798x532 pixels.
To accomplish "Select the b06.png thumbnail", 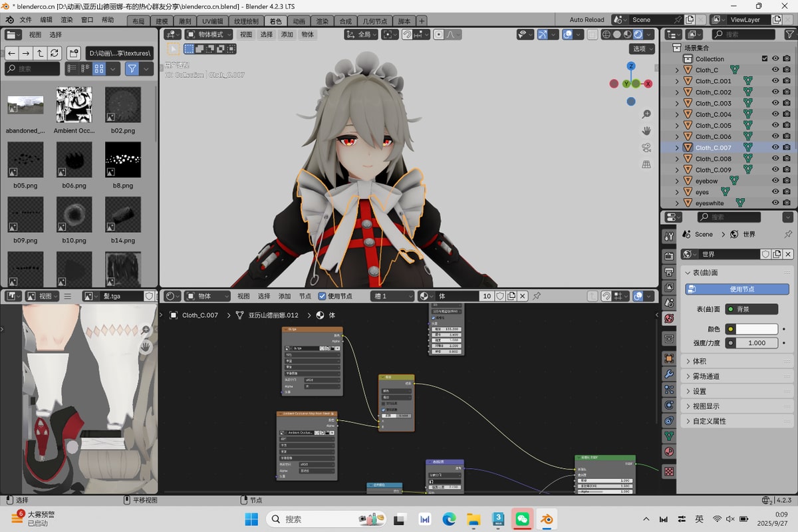I will pyautogui.click(x=74, y=160).
